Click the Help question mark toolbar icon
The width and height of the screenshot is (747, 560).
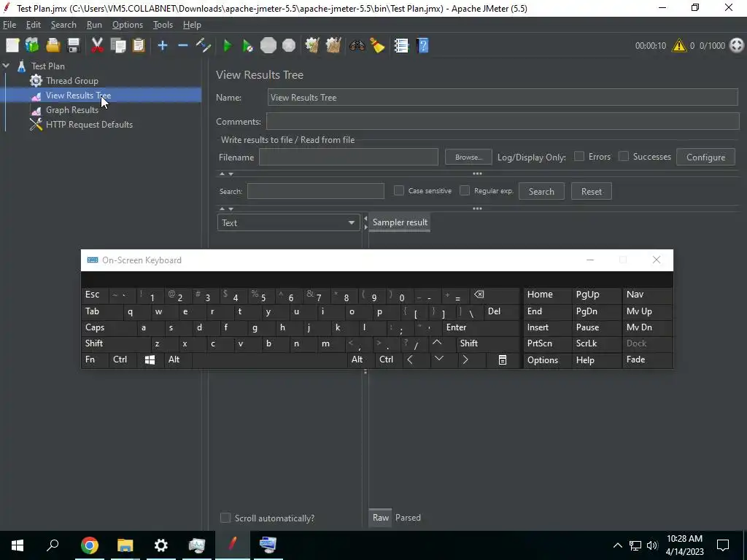point(422,46)
